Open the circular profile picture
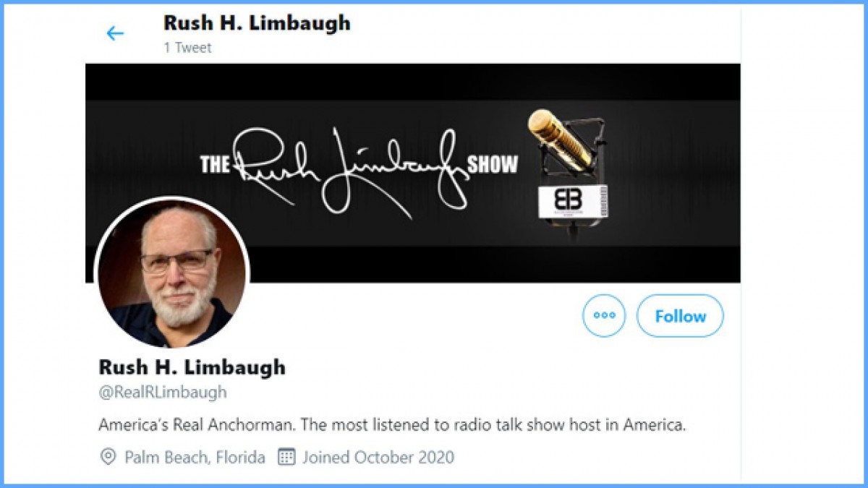Screen dimensions: 868x488 coord(172,273)
